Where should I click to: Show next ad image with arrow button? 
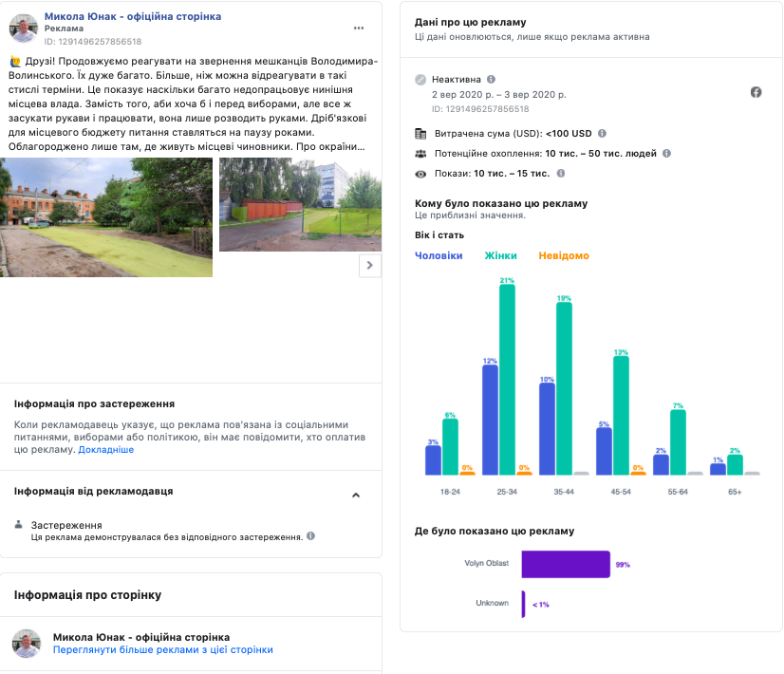click(x=370, y=266)
